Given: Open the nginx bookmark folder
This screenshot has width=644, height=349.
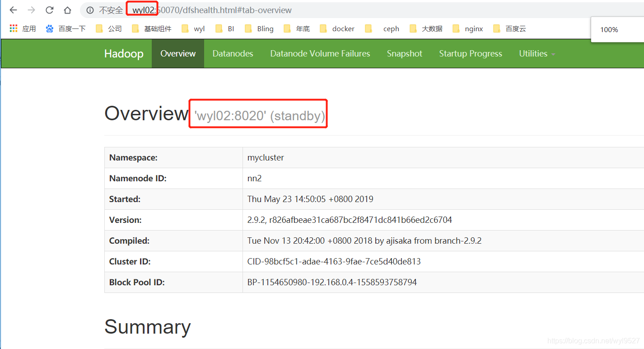Looking at the screenshot, I should tap(467, 28).
